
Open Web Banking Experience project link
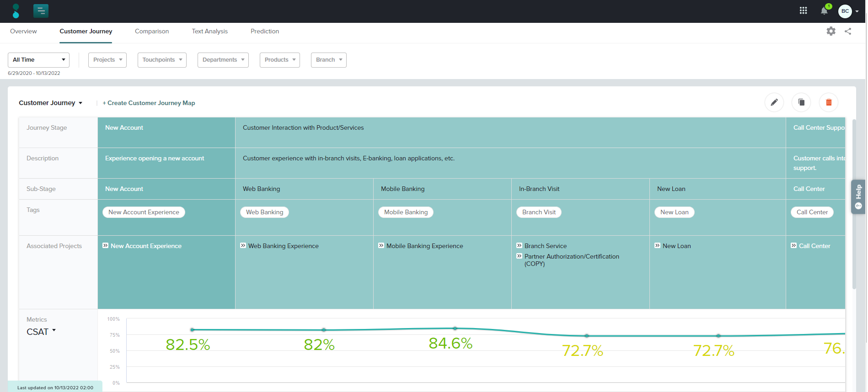283,246
